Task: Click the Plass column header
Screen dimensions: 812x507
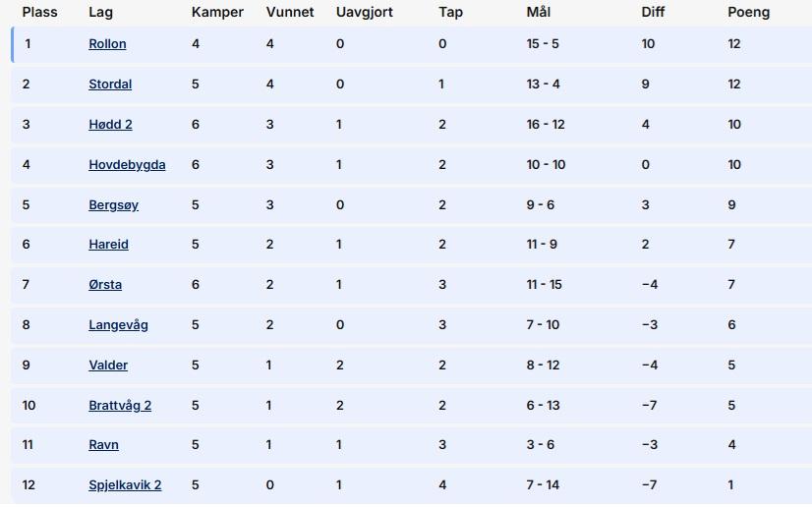Action: 40,12
